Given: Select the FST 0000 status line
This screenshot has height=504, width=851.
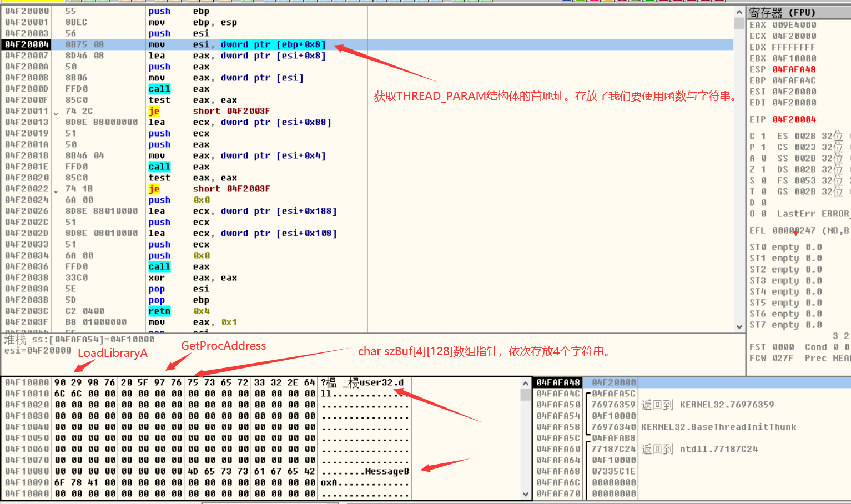Looking at the screenshot, I should pos(772,347).
